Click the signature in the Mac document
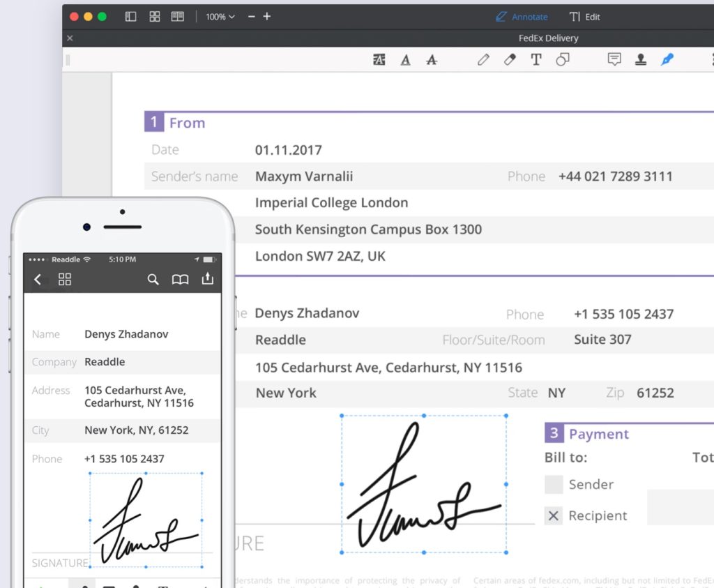The width and height of the screenshot is (714, 588). tap(424, 485)
